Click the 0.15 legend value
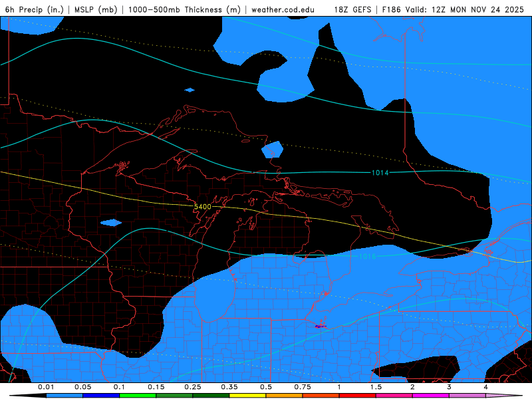The image size is (532, 399). [x=156, y=387]
